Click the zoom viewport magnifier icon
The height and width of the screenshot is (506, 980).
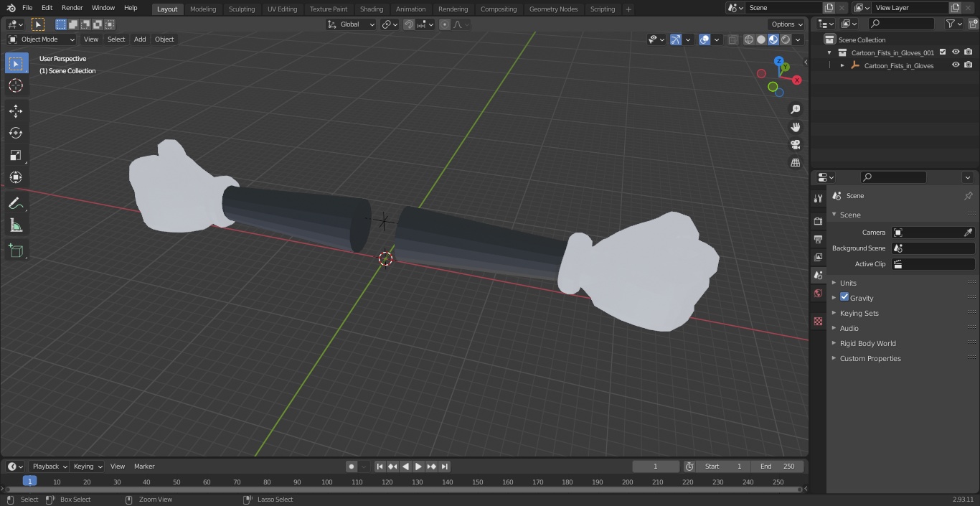coord(795,109)
